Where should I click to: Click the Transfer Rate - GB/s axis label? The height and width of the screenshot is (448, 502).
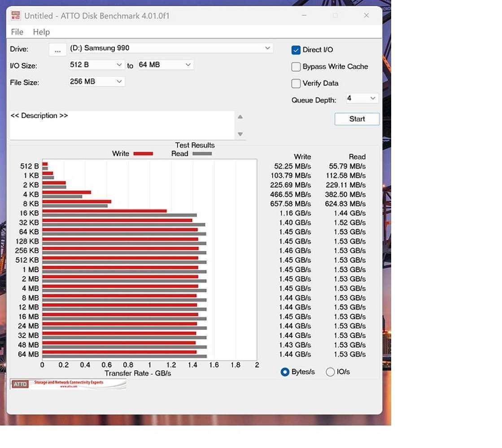(138, 374)
